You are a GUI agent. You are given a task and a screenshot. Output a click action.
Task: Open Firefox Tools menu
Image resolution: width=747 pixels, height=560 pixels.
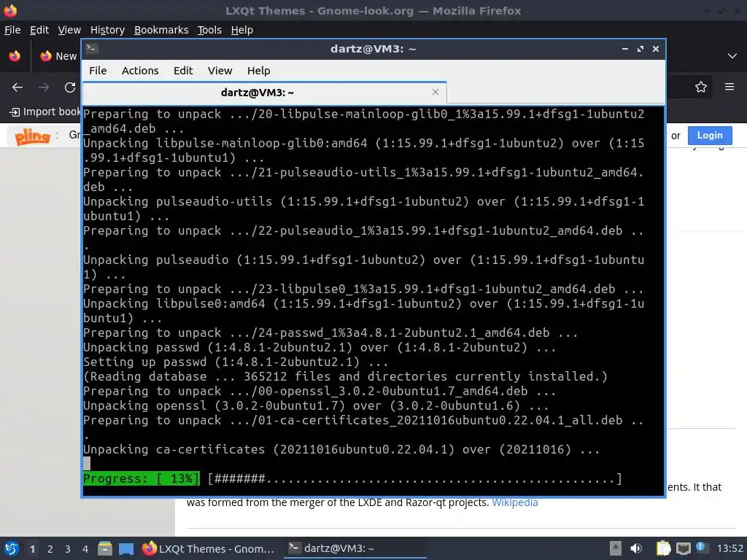[x=209, y=30]
